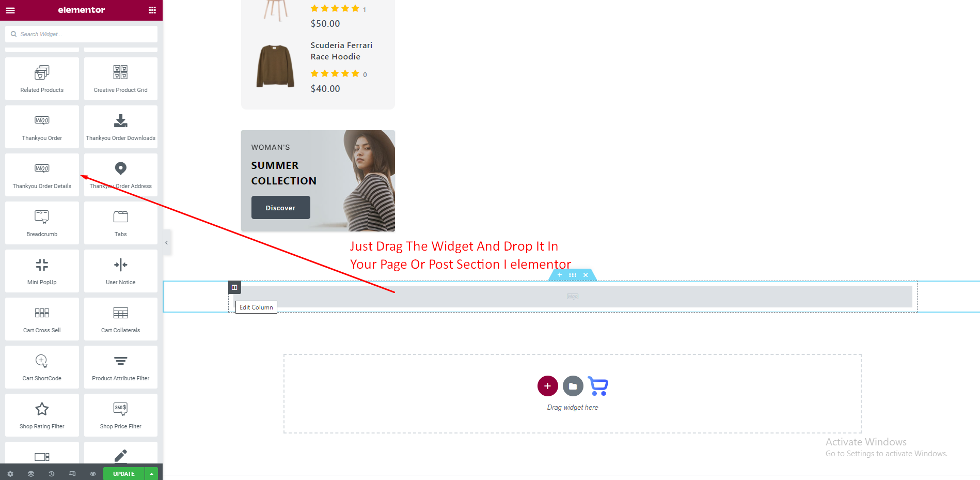Image resolution: width=980 pixels, height=480 pixels.
Task: Click the green Update button
Action: (x=124, y=473)
